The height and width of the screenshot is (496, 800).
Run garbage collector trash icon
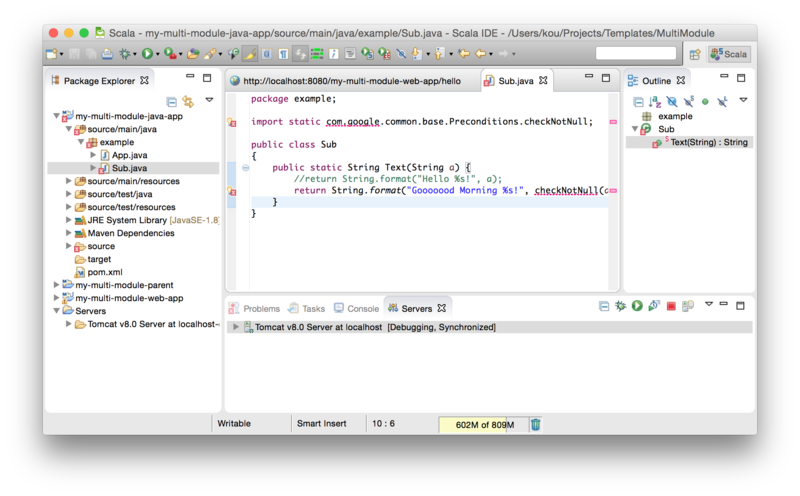click(536, 424)
